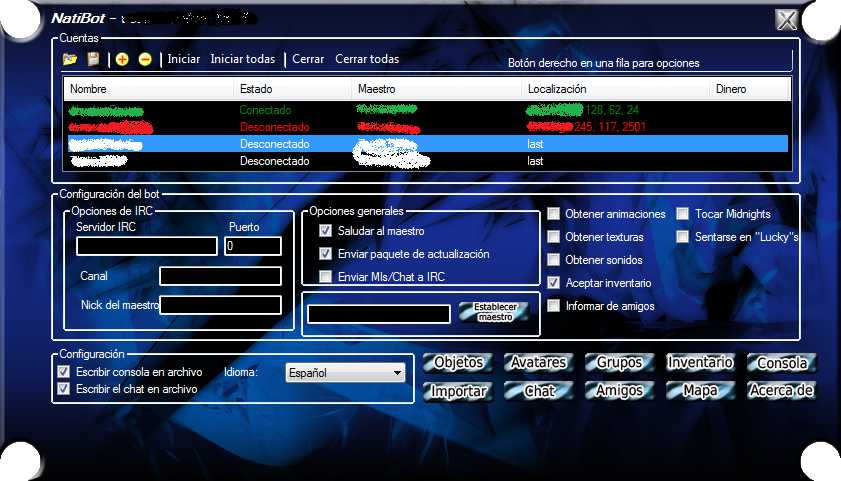Viewport: 841px width, 481px height.
Task: Select the last Desconectado account row
Action: pos(427,161)
